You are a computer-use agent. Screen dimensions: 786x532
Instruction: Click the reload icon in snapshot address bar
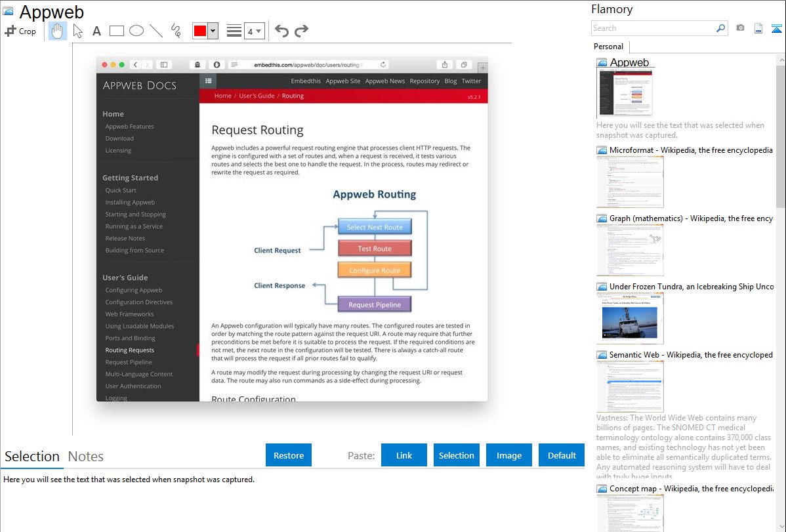(383, 65)
